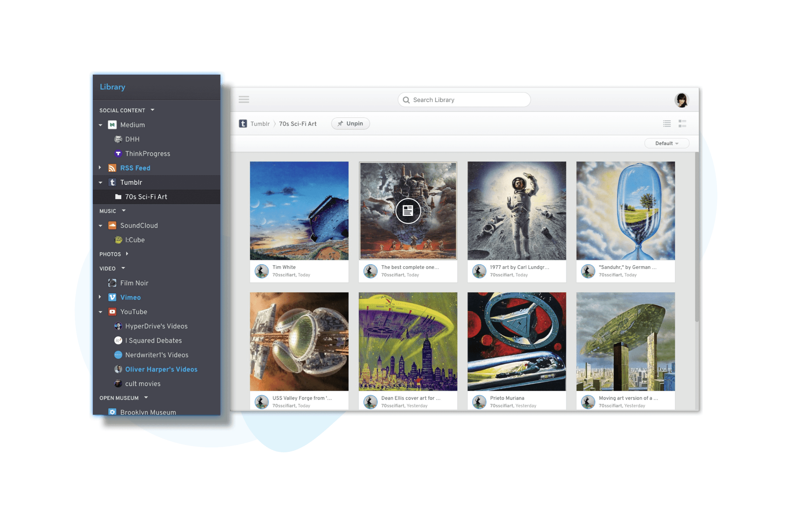Open SoundCloud in the sidebar

139,225
